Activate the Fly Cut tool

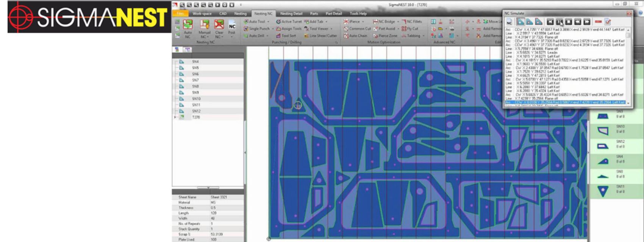click(x=410, y=29)
